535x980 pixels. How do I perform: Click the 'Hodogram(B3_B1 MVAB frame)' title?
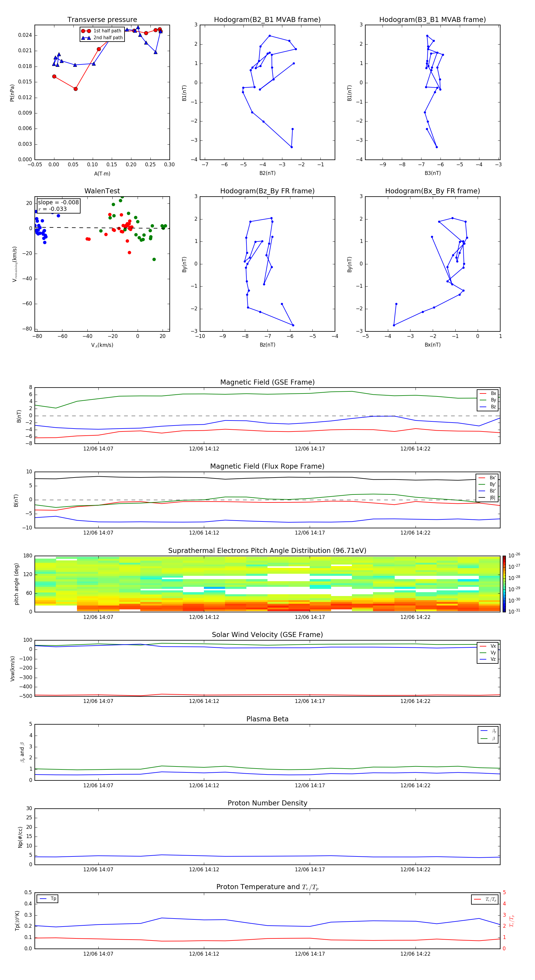432,20
